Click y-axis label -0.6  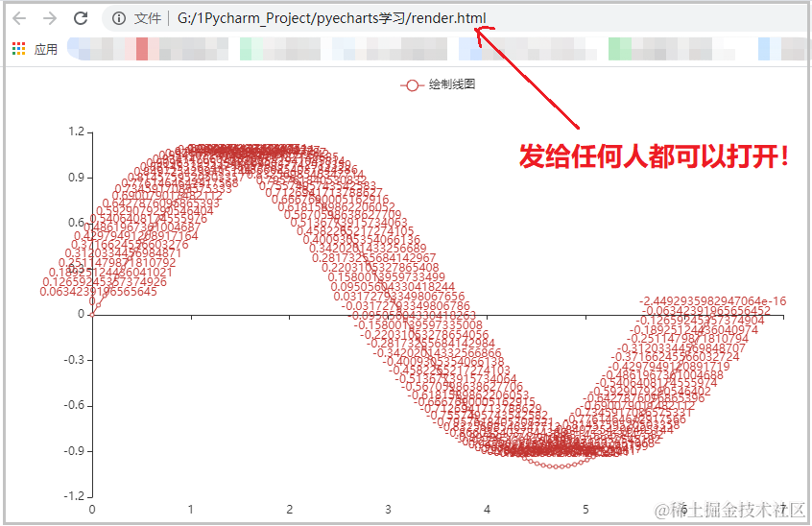click(74, 405)
